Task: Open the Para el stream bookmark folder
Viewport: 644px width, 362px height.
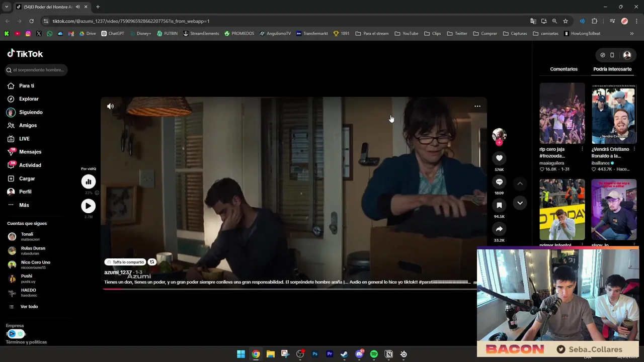Action: (372, 34)
